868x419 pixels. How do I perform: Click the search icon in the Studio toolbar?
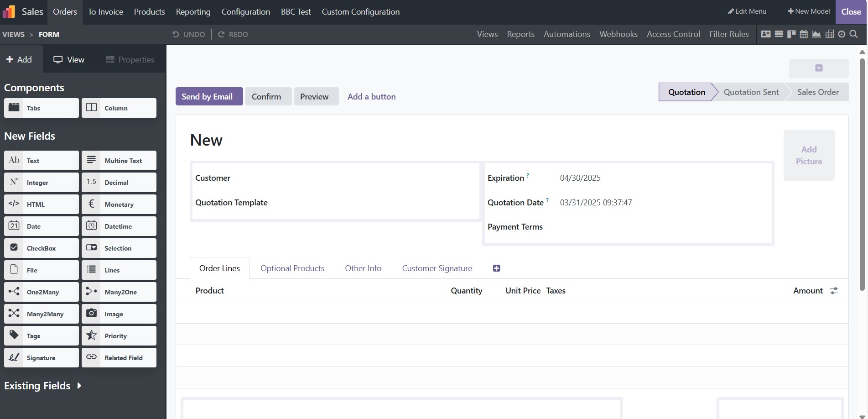(853, 34)
